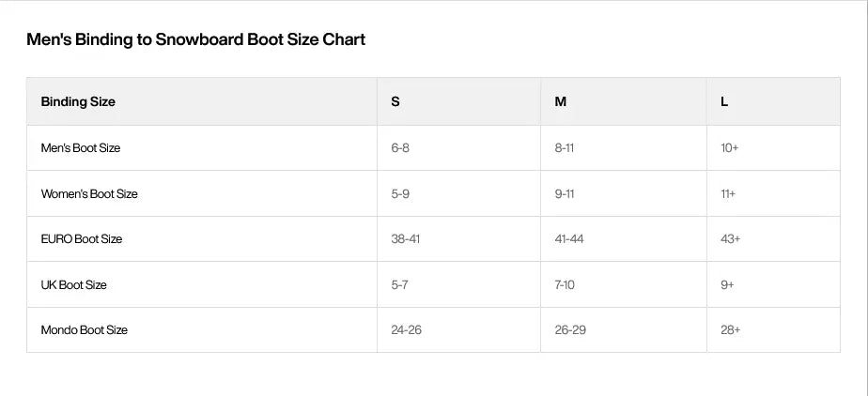Image resolution: width=868 pixels, height=396 pixels.
Task: Click the 38-41 EURO size cell
Action: 459,239
